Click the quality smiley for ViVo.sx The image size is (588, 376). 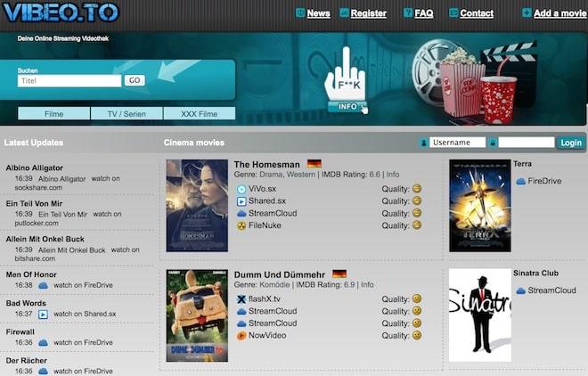click(x=416, y=189)
